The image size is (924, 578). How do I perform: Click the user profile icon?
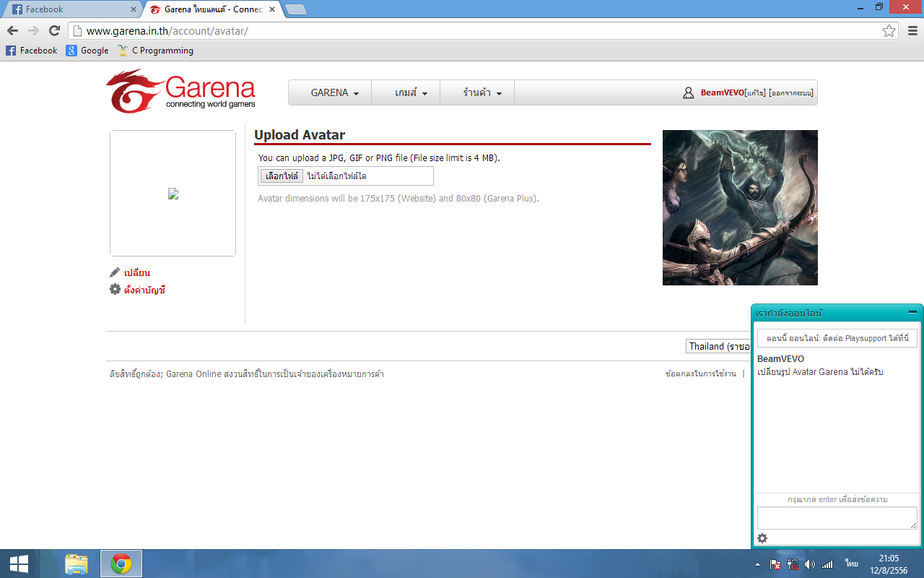click(689, 93)
